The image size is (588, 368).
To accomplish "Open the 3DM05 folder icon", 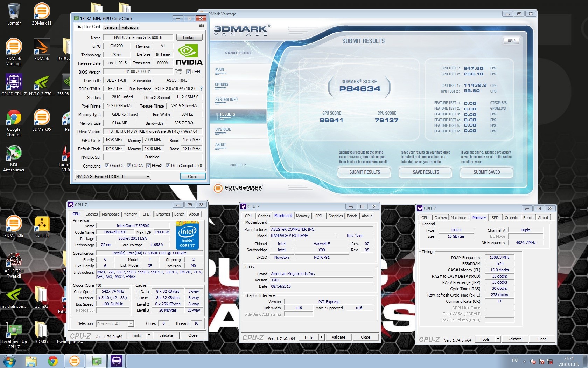I will coord(42,333).
